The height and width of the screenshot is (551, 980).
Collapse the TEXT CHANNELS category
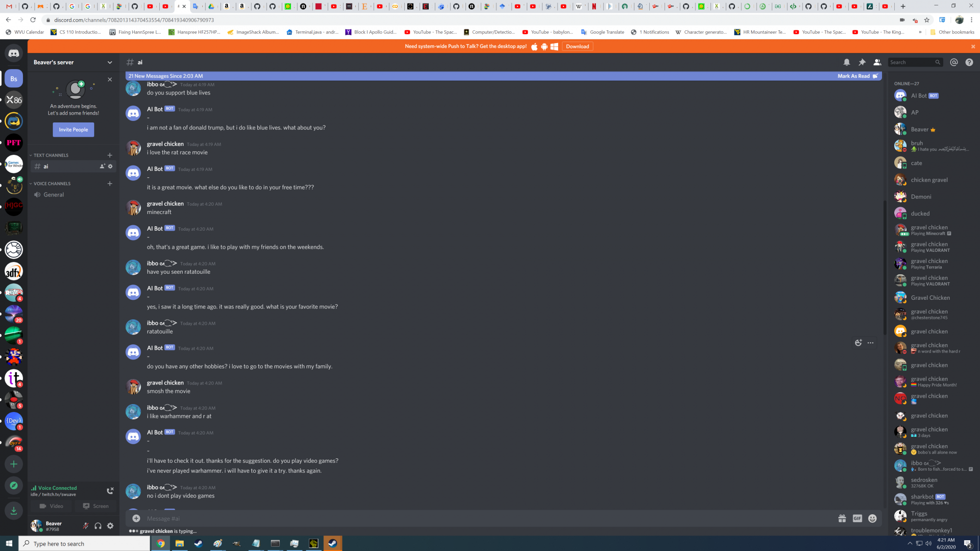pyautogui.click(x=51, y=155)
